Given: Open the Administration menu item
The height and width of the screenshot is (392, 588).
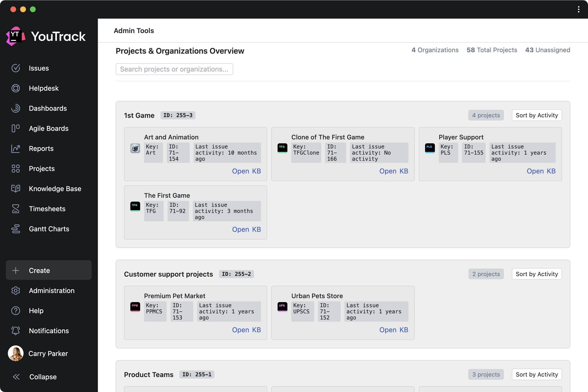Looking at the screenshot, I should click(51, 291).
